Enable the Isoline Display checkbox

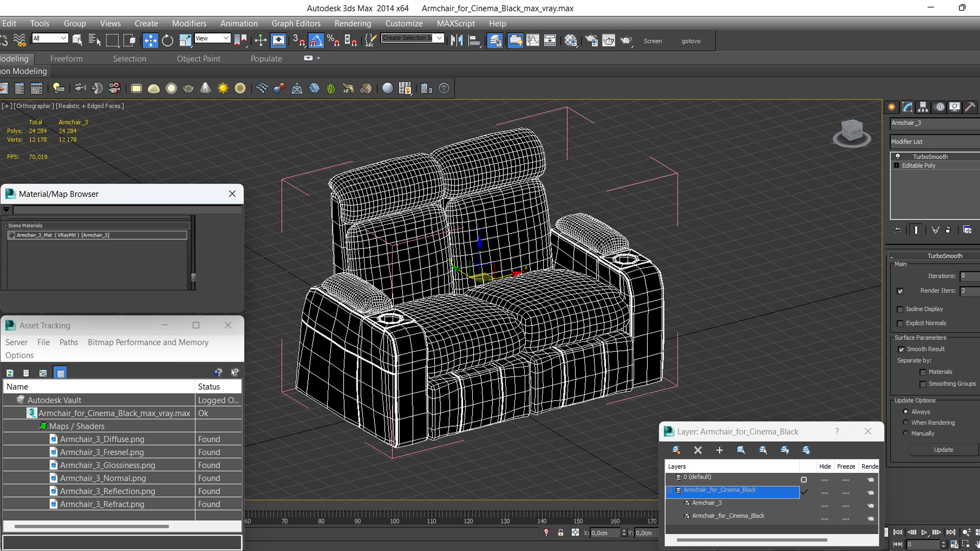coord(900,309)
